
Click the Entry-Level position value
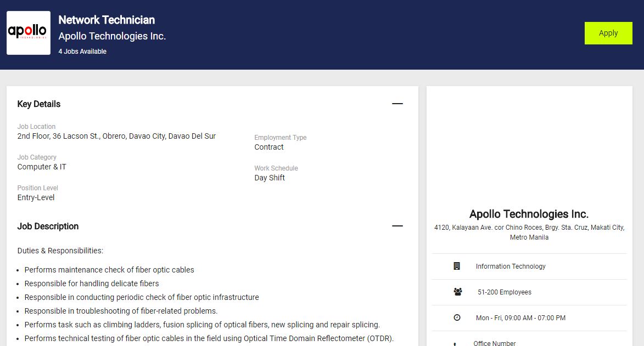pos(36,197)
